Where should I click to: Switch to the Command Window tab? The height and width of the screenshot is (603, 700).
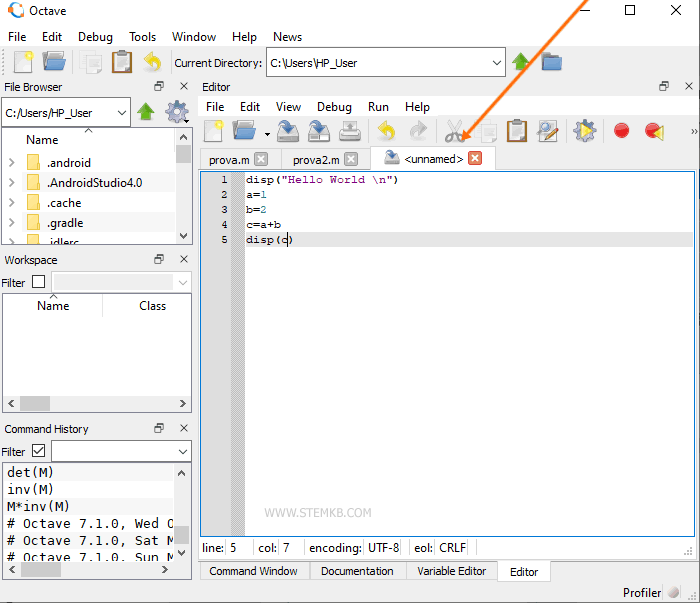point(253,571)
